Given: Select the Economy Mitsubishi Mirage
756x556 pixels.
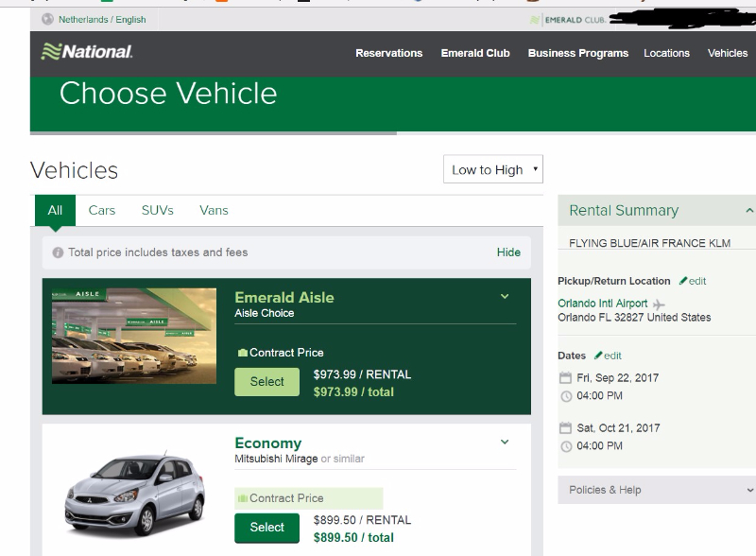Looking at the screenshot, I should click(x=266, y=527).
